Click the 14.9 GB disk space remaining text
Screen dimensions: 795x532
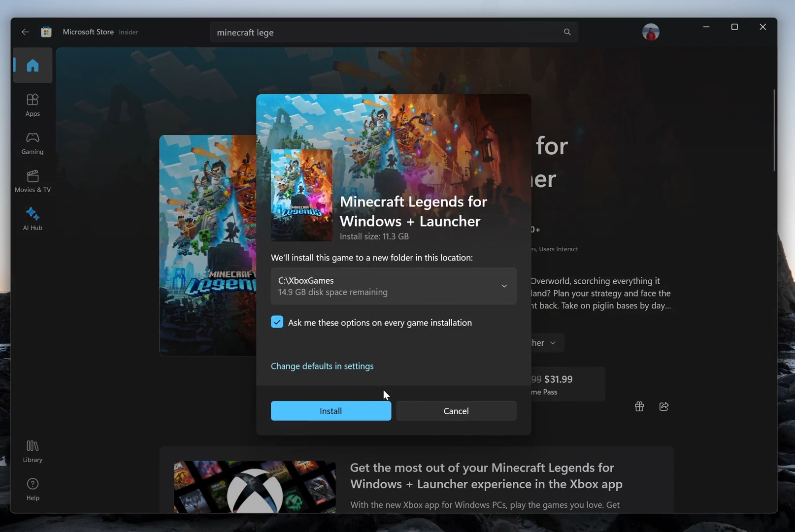(333, 292)
